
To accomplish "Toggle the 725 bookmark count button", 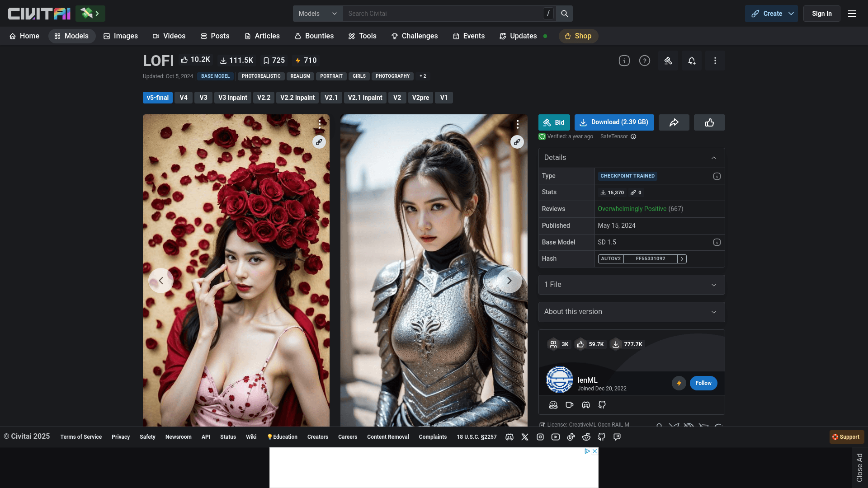I will 274,61.
